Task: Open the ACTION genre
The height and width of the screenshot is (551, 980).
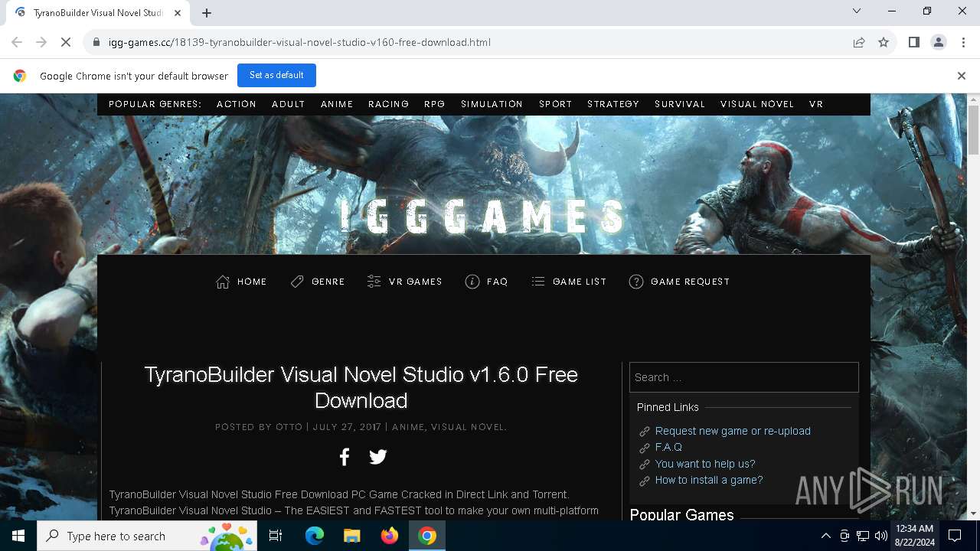Action: pyautogui.click(x=237, y=104)
